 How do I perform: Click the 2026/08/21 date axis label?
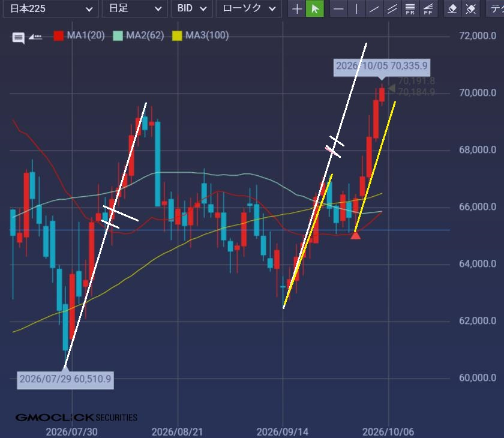[x=177, y=432]
